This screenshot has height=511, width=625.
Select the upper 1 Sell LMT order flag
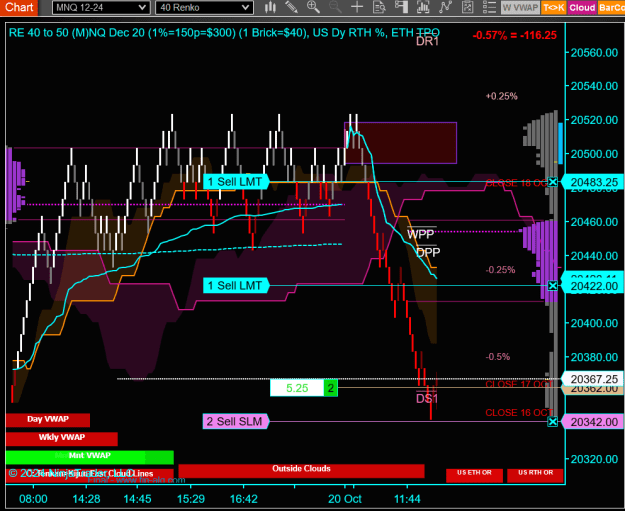tap(236, 182)
